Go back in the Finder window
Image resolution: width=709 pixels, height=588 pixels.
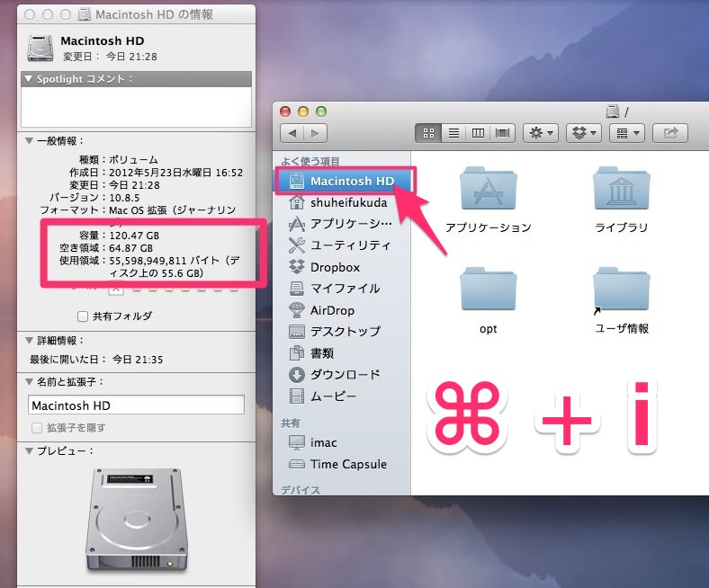click(x=292, y=133)
